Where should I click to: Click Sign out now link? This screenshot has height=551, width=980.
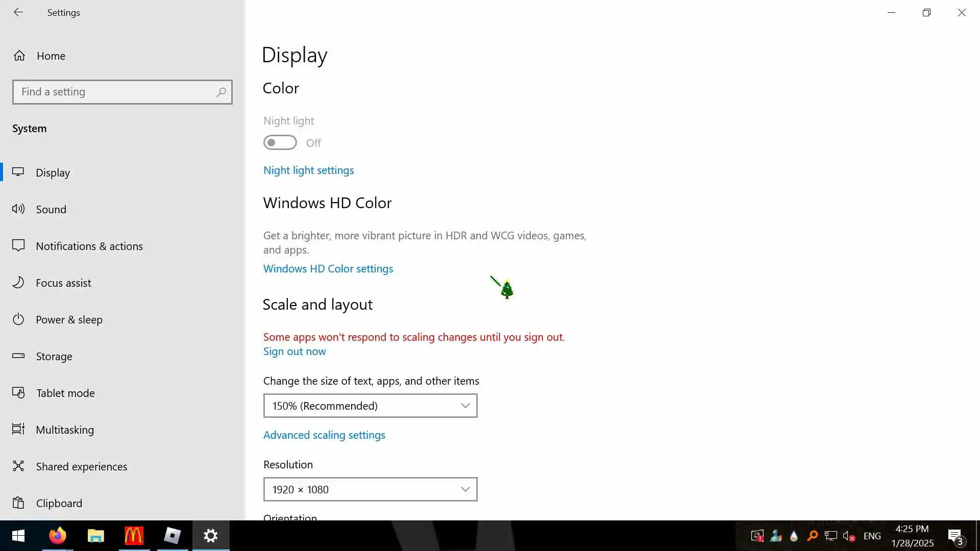coord(295,352)
